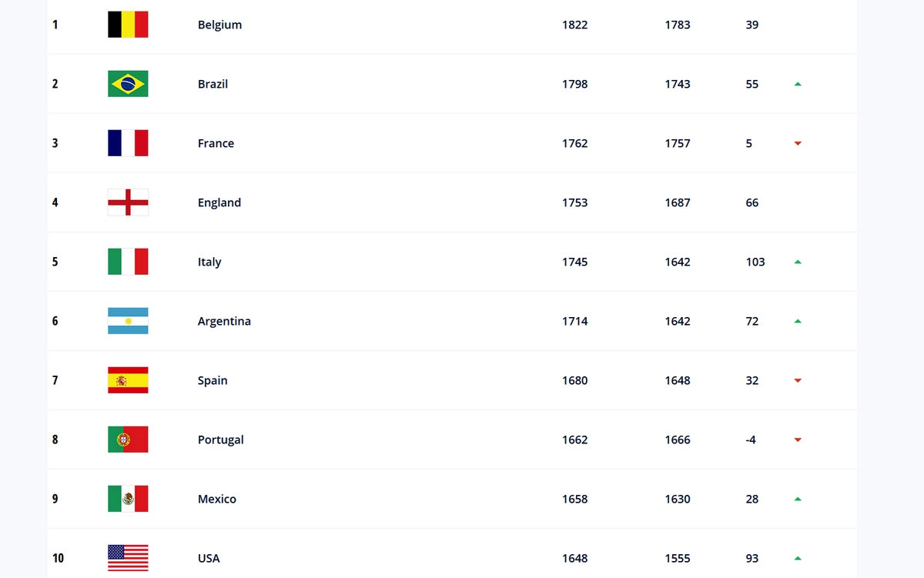Click France's red down arrow indicator
924x578 pixels.
point(798,144)
